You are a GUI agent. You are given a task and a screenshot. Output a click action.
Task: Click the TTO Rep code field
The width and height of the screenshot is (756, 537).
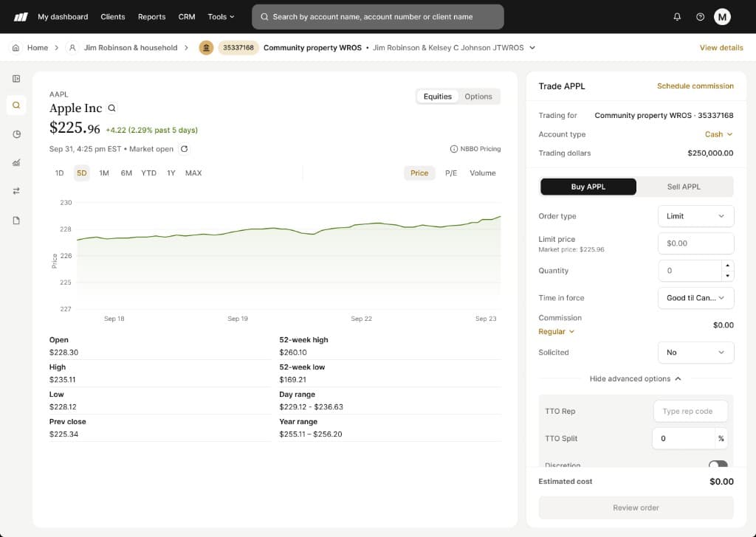tap(690, 412)
